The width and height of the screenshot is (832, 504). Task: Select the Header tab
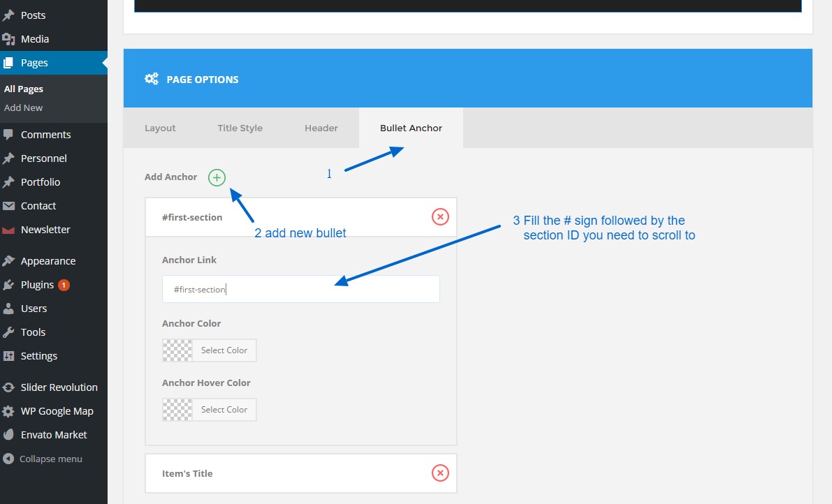pyautogui.click(x=321, y=128)
